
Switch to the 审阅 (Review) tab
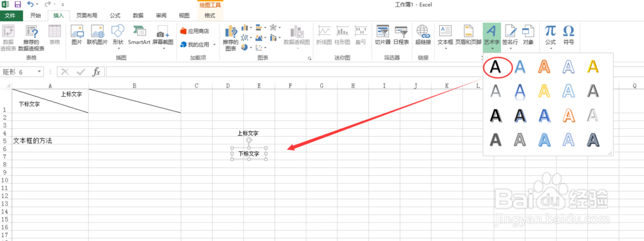(161, 15)
